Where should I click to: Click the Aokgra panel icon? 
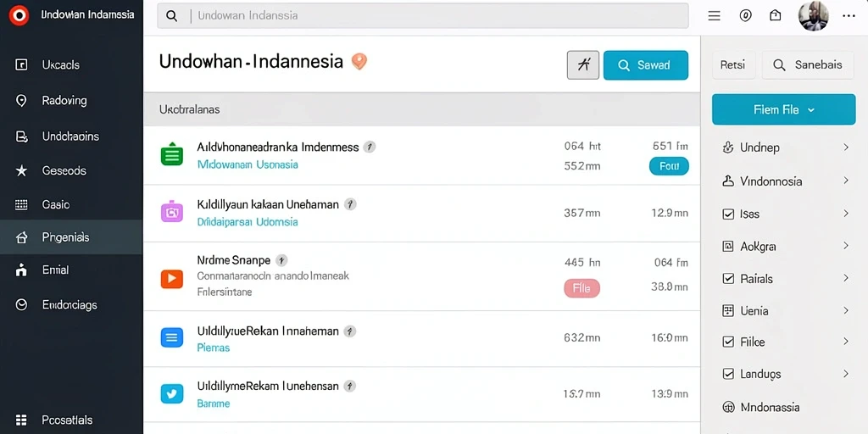click(x=728, y=247)
